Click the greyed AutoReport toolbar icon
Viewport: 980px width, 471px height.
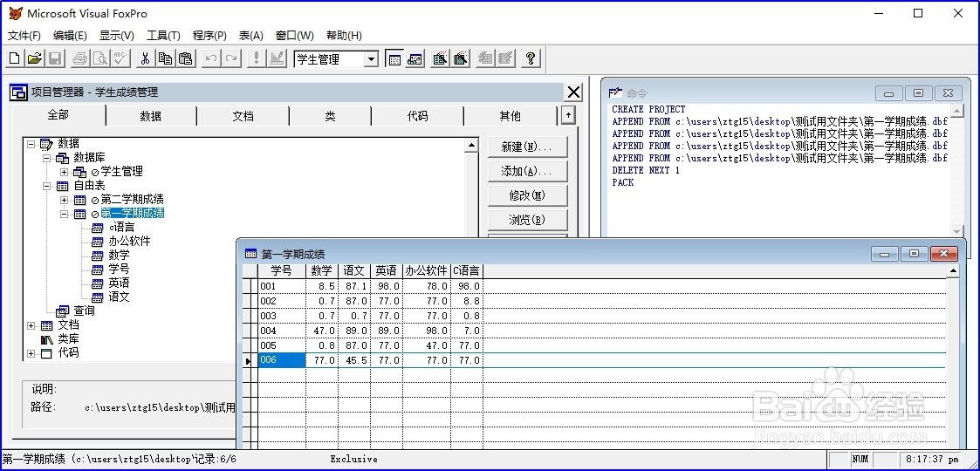tap(505, 58)
